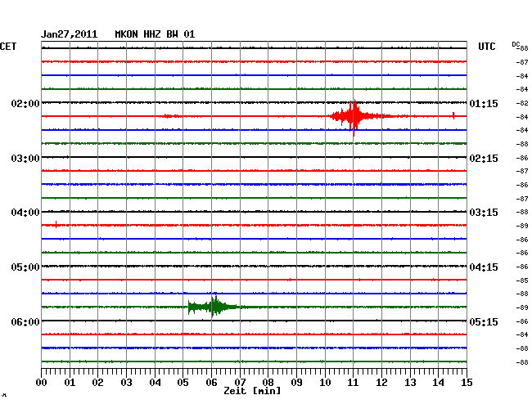Click the 13 minute axis label
The image size is (532, 404).
tap(410, 383)
